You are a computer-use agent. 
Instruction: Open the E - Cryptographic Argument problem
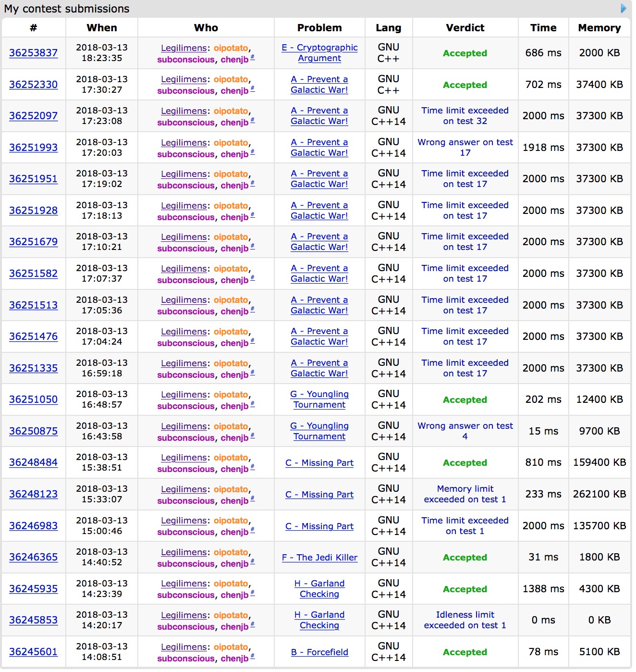click(319, 53)
